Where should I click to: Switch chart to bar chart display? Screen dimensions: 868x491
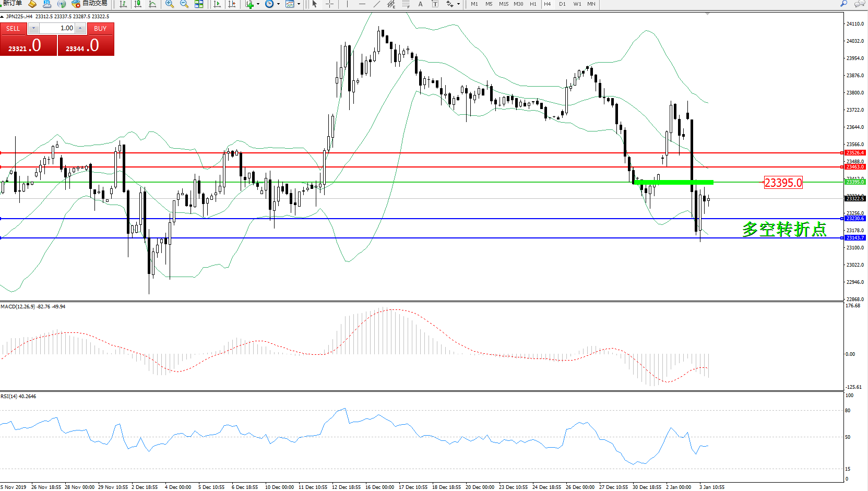tap(123, 4)
